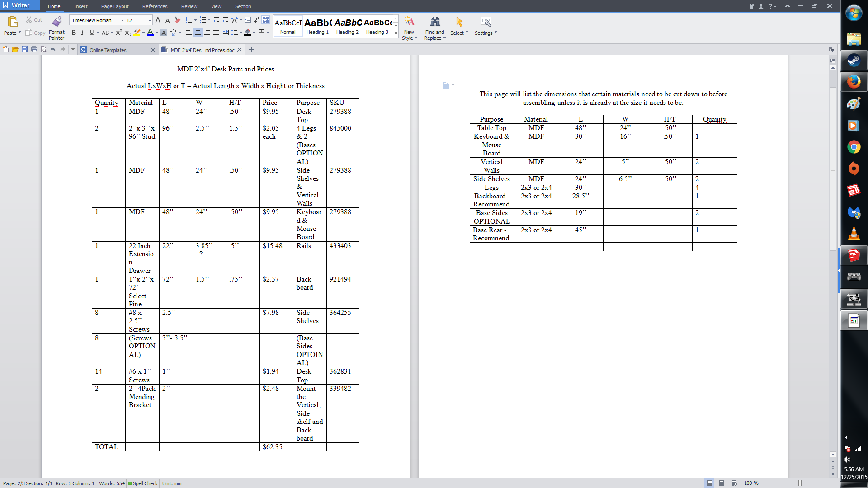Click the Home ribbon tab
The image size is (868, 488).
point(54,6)
